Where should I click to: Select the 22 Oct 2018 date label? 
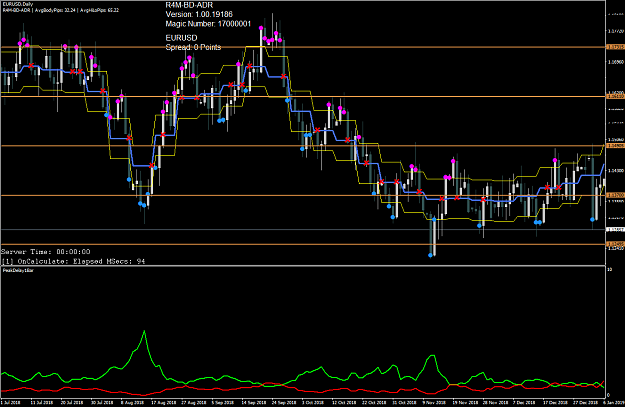pos(374,403)
